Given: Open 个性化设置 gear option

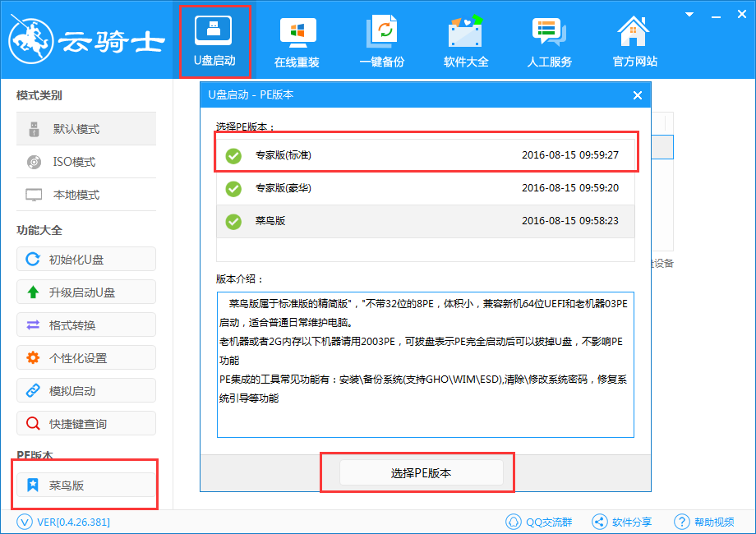Looking at the screenshot, I should pyautogui.click(x=85, y=358).
